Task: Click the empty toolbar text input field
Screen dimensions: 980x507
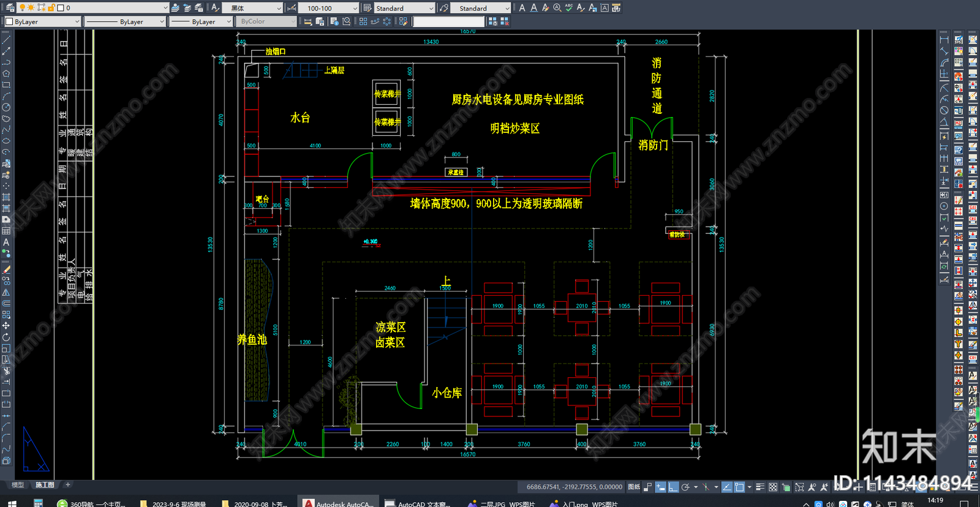Action: click(x=448, y=21)
